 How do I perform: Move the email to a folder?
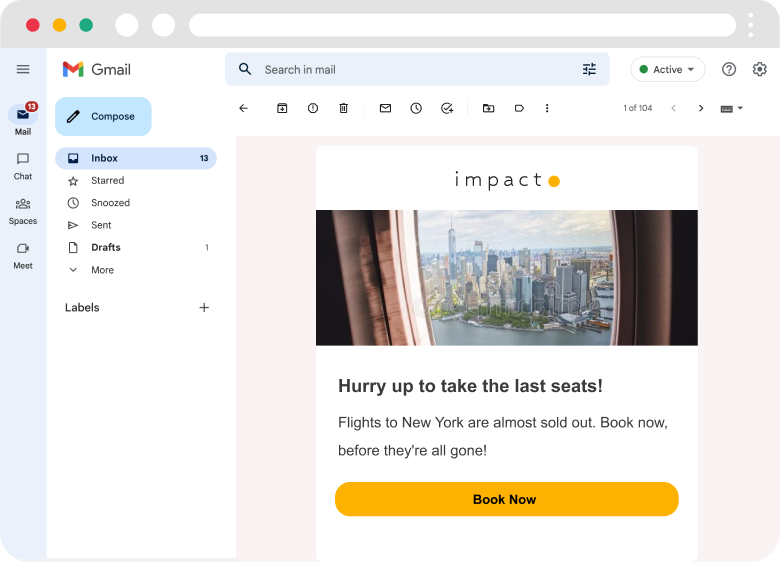pyautogui.click(x=488, y=108)
